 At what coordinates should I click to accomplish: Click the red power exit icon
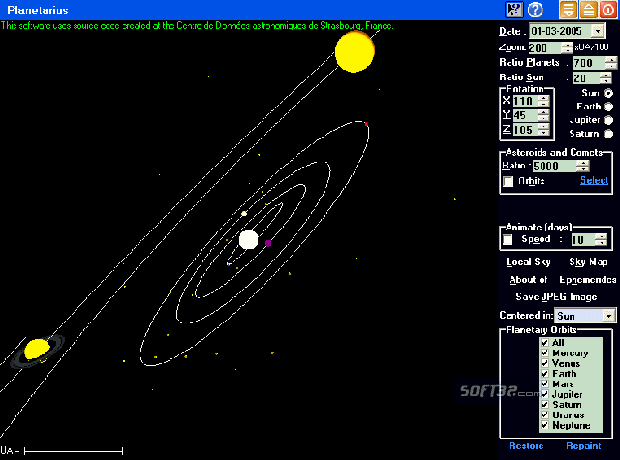coord(609,9)
